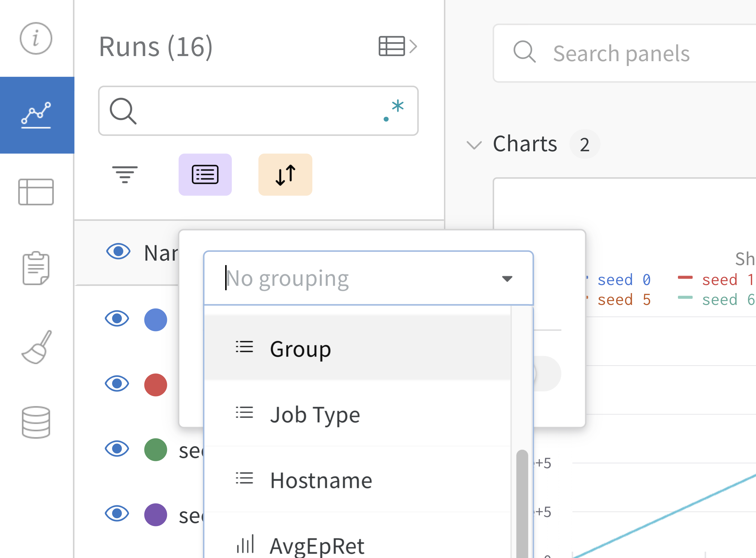Toggle the regex search icon

click(x=394, y=111)
